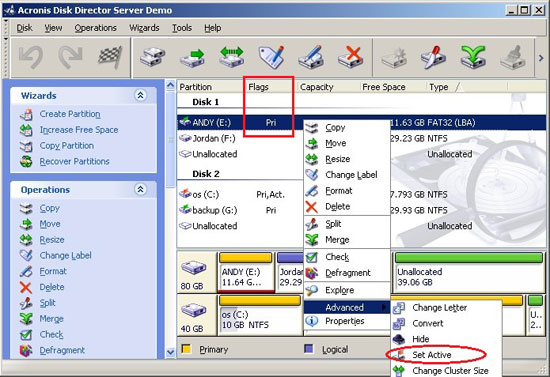This screenshot has height=377, width=550.
Task: Click the greyed toolbar icon right of Merge
Action: pyautogui.click(x=513, y=57)
